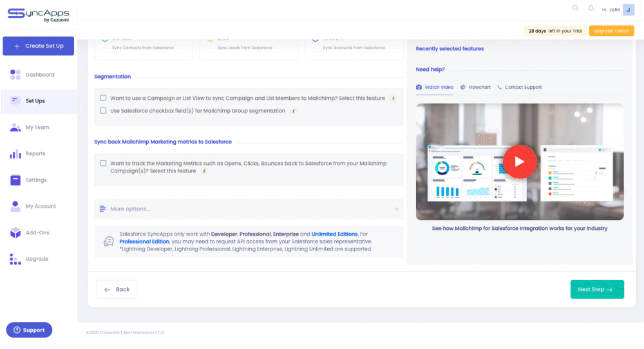
Task: Click the Add-Ons cube icon
Action: pyautogui.click(x=15, y=232)
